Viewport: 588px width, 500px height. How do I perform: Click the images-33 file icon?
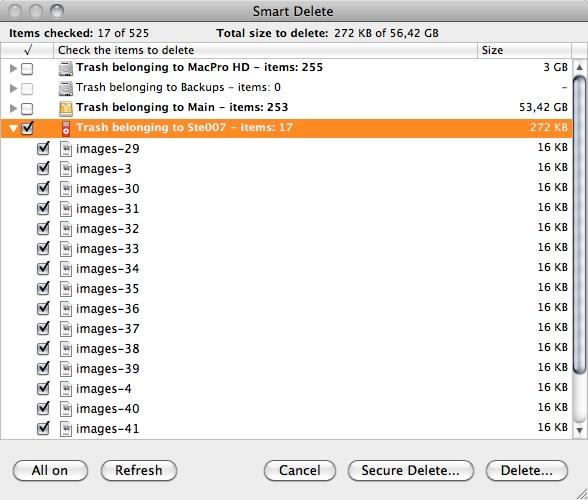(66, 249)
